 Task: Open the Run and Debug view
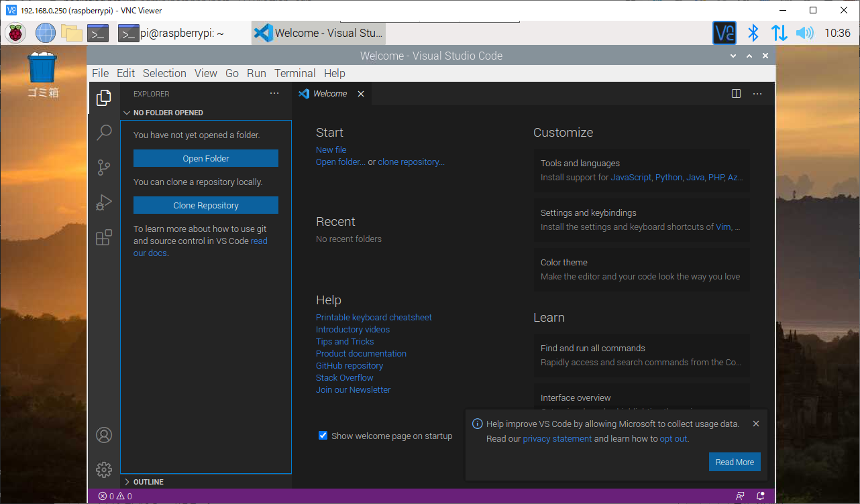(x=104, y=202)
